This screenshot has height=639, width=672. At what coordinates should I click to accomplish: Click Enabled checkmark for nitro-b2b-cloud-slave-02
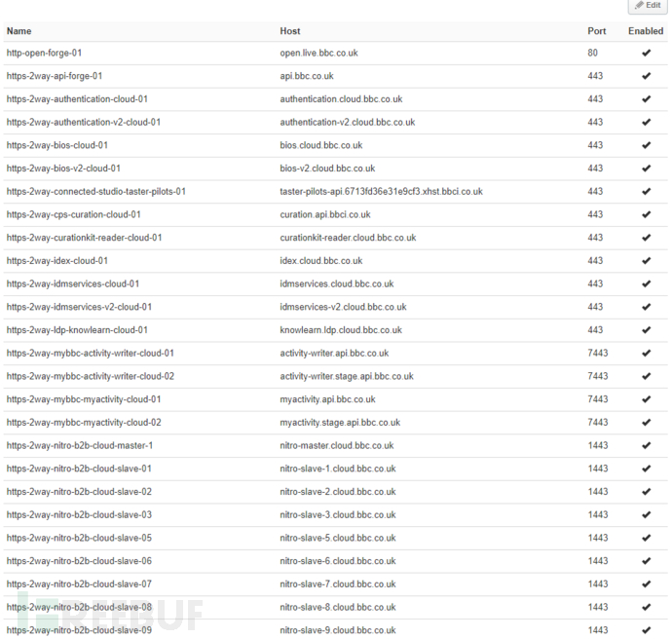647,492
